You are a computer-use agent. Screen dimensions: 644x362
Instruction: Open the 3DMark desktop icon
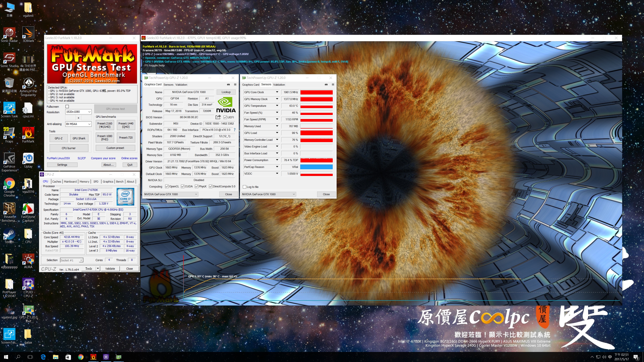click(x=28, y=35)
